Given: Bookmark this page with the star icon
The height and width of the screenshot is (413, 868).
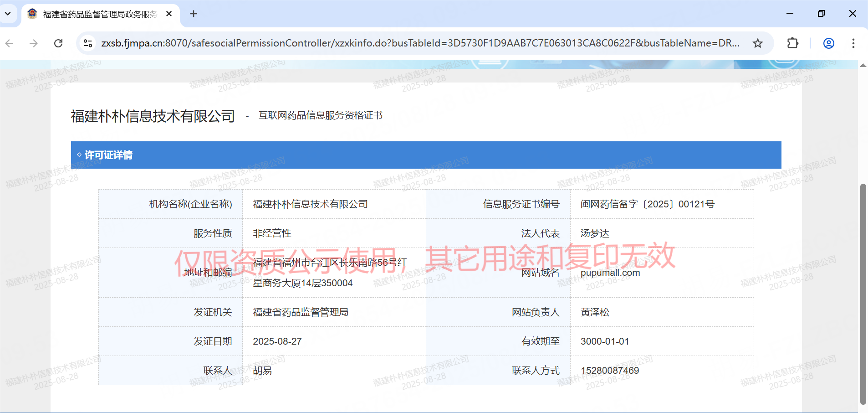Looking at the screenshot, I should [757, 43].
